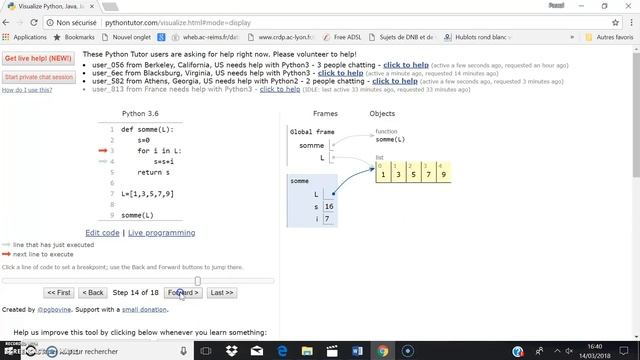Select the Visualize Python, Java browser tab
The height and width of the screenshot is (360, 640).
(50, 7)
